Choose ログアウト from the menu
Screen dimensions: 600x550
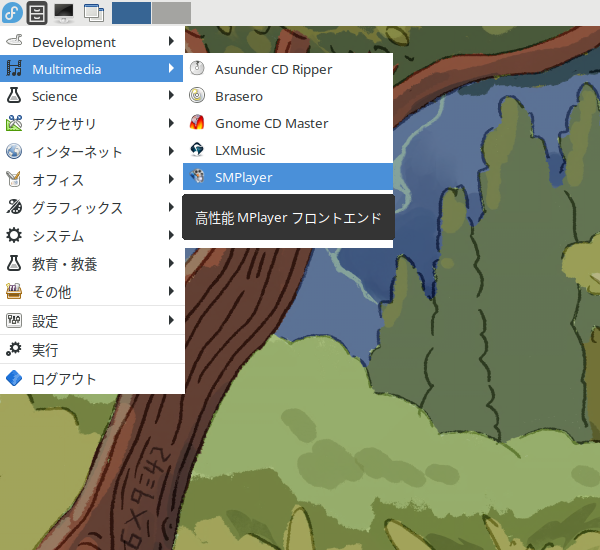[x=92, y=379]
